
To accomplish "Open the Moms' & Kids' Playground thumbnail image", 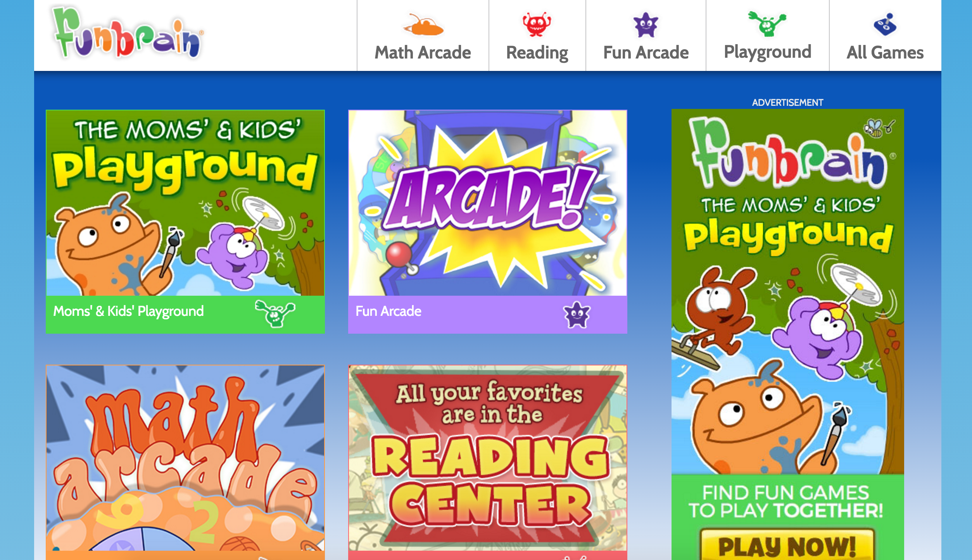I will point(185,203).
